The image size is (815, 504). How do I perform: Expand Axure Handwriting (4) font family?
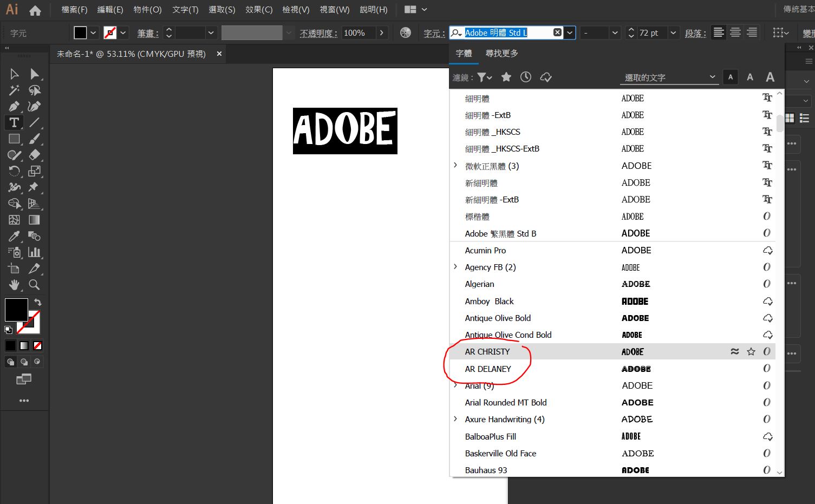coord(455,419)
